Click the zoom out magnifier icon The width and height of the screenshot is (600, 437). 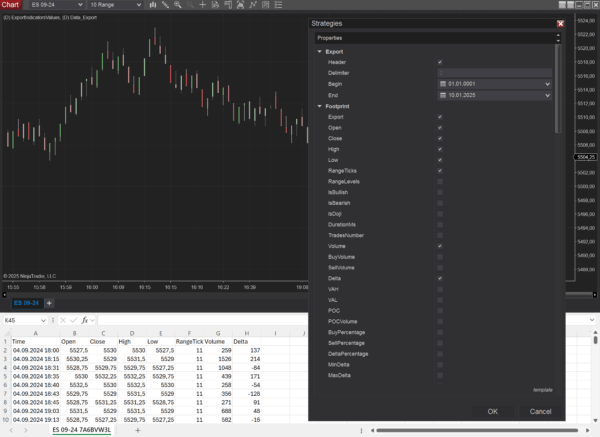tap(190, 5)
